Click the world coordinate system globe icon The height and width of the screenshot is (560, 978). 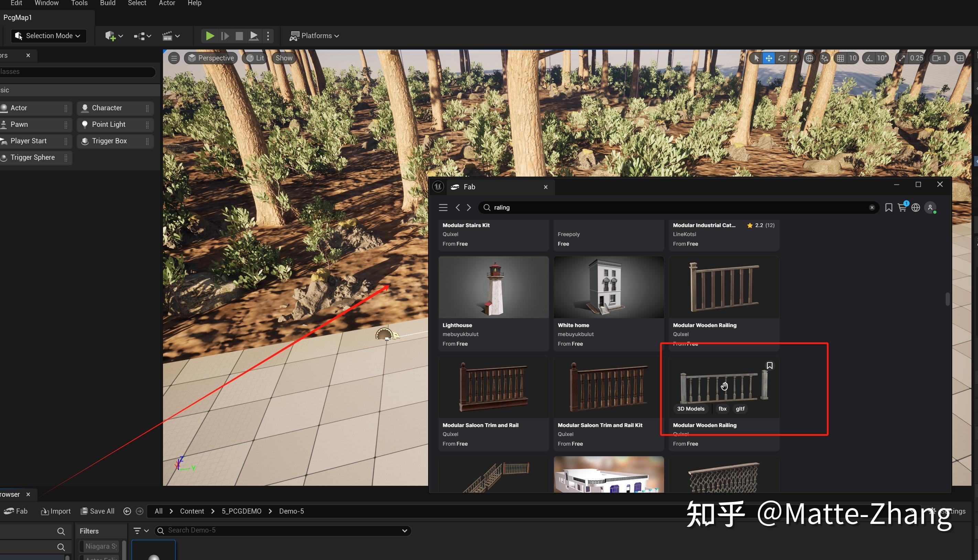pyautogui.click(x=809, y=58)
